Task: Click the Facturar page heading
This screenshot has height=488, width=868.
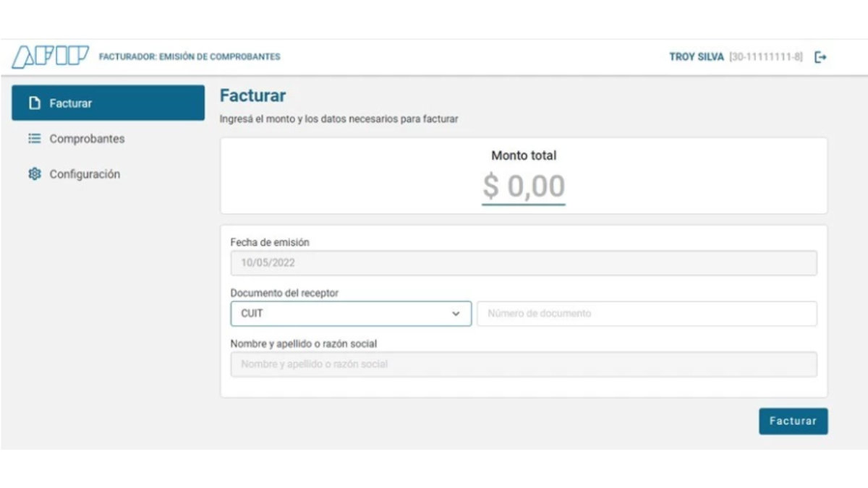Action: click(252, 95)
